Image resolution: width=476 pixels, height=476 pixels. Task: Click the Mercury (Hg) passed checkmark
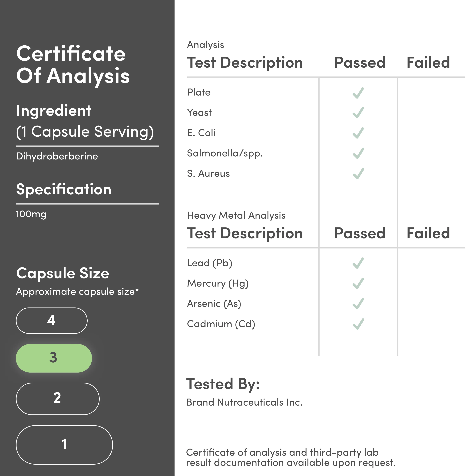click(x=358, y=283)
